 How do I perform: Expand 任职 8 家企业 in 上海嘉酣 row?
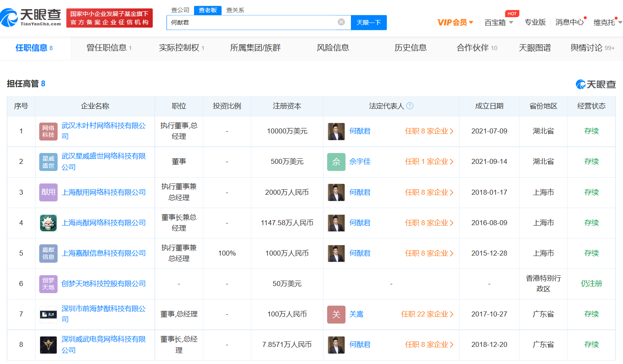(x=429, y=253)
